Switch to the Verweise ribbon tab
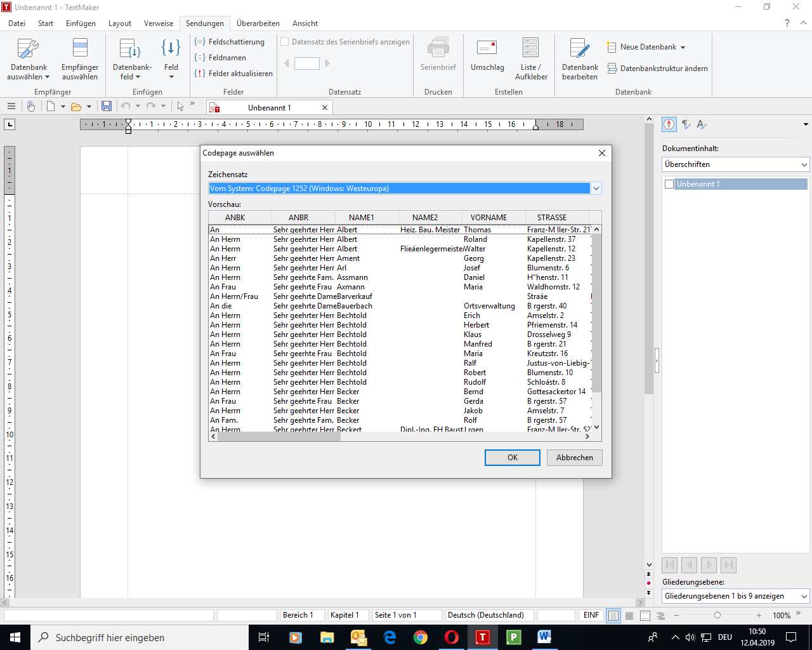This screenshot has width=812, height=650. point(159,23)
